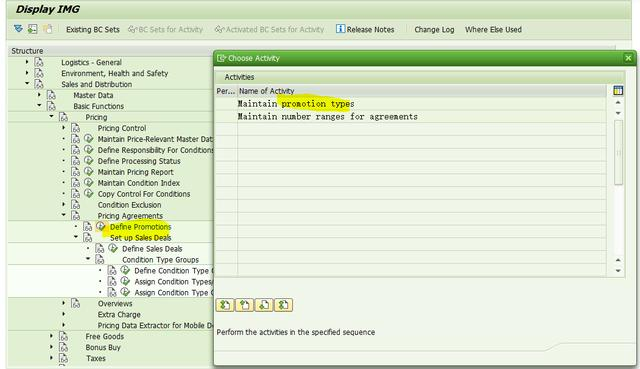Open documentation icon for Condition Exclusion

[x=76, y=205]
